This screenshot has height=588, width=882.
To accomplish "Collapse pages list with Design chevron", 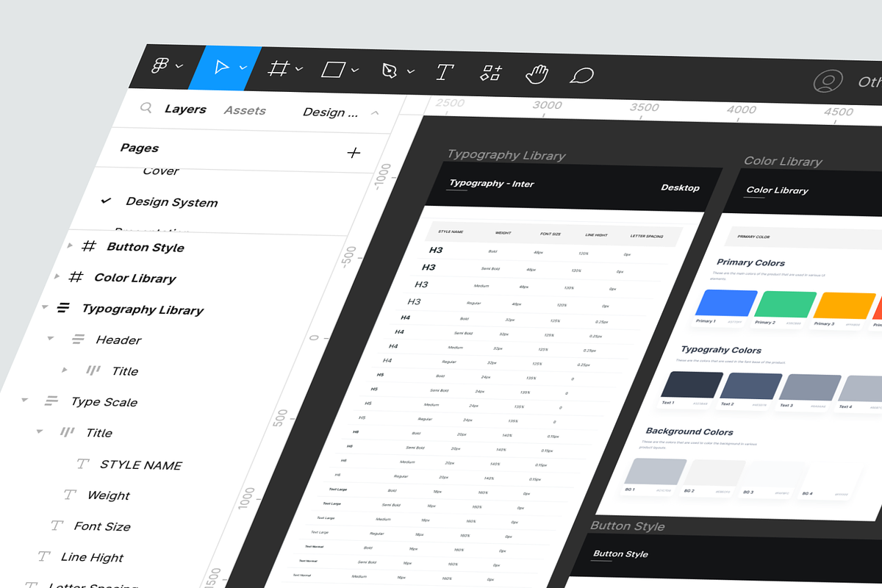I will coord(375,113).
